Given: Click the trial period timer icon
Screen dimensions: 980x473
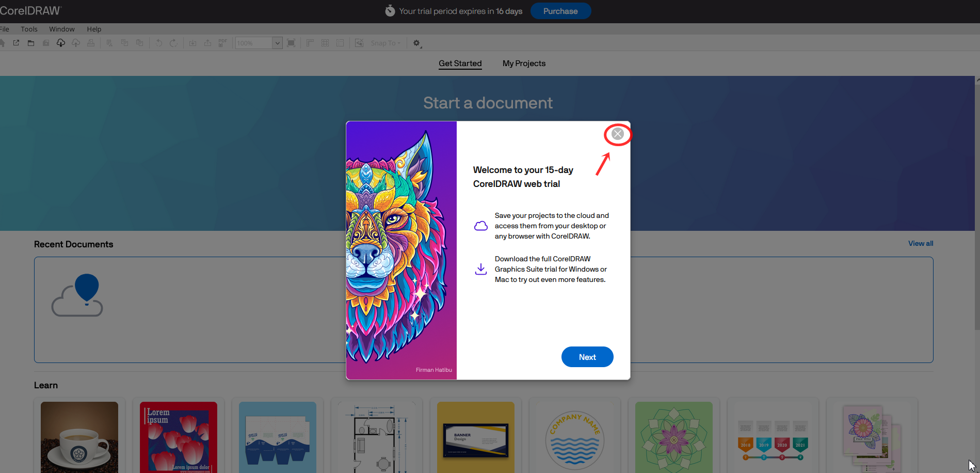Looking at the screenshot, I should pos(390,11).
